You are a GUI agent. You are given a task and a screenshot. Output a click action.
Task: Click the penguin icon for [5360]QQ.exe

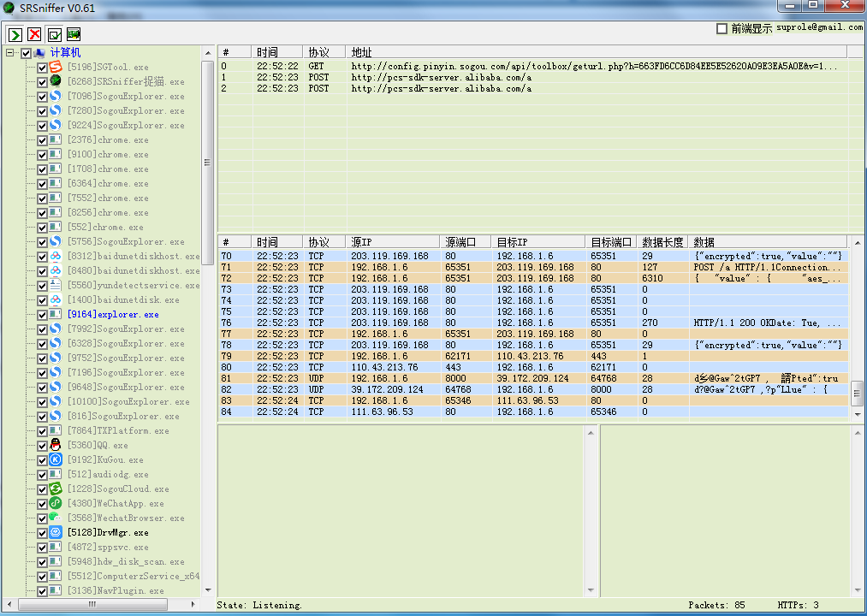pos(56,445)
